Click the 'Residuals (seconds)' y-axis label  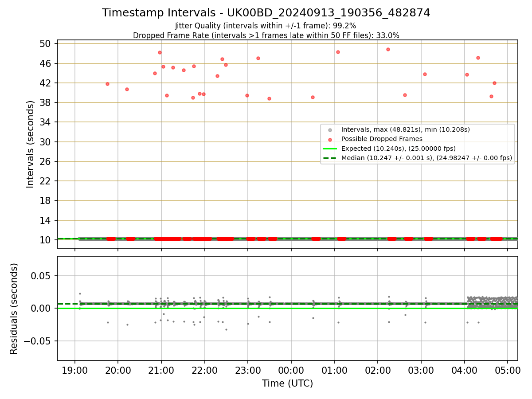click(14, 309)
